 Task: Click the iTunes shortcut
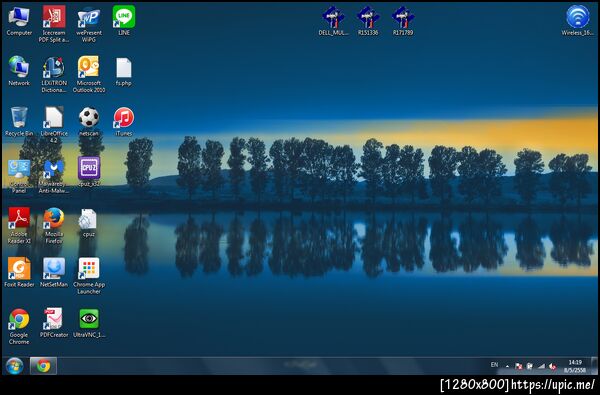(x=124, y=122)
